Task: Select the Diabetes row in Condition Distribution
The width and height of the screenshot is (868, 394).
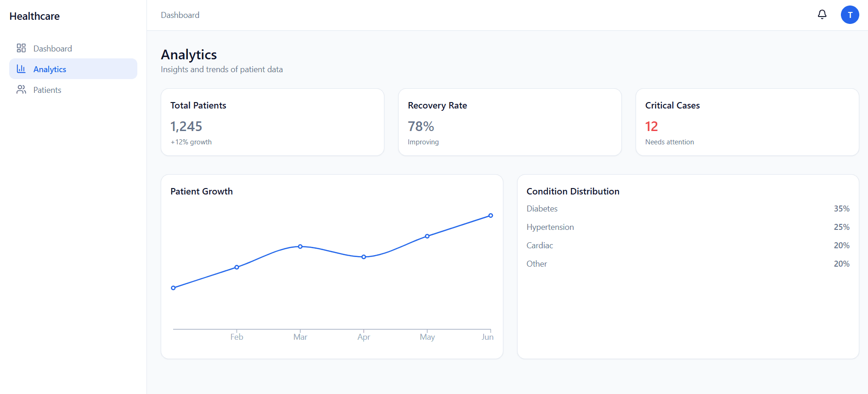Action: coord(688,209)
